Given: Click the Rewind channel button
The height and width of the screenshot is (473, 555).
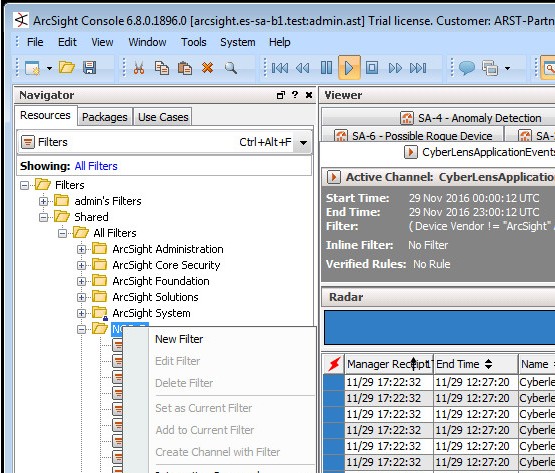Looking at the screenshot, I should [x=302, y=68].
